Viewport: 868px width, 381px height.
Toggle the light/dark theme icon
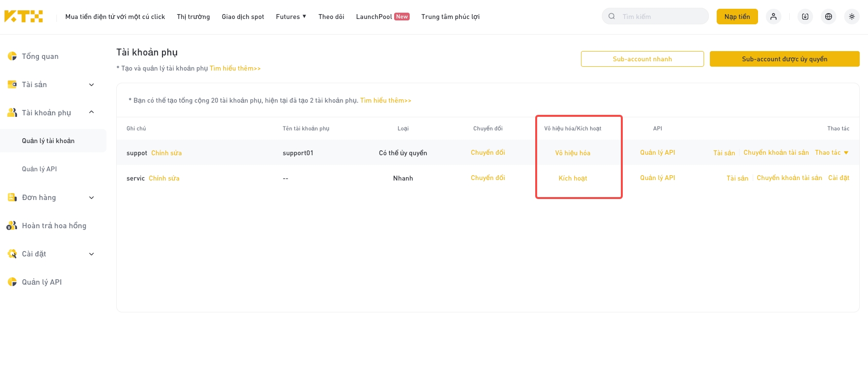pos(852,17)
